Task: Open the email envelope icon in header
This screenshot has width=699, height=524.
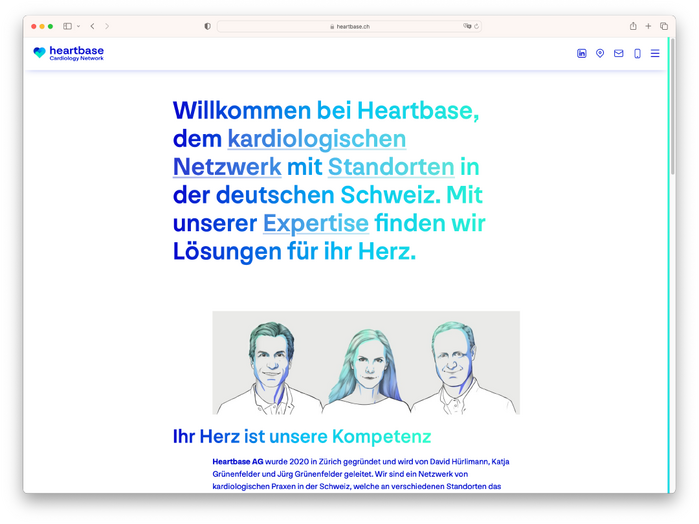Action: [x=618, y=54]
